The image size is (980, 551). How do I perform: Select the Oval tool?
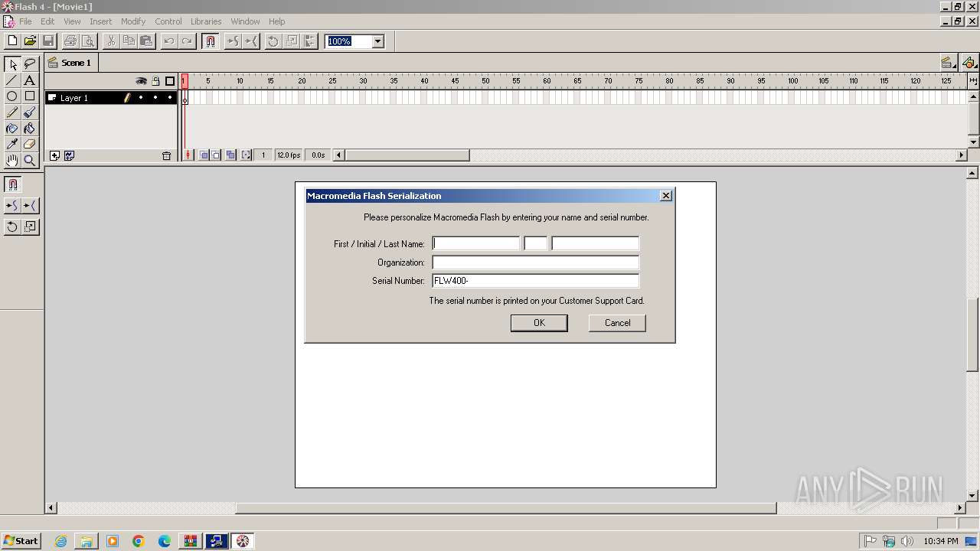tap(12, 96)
